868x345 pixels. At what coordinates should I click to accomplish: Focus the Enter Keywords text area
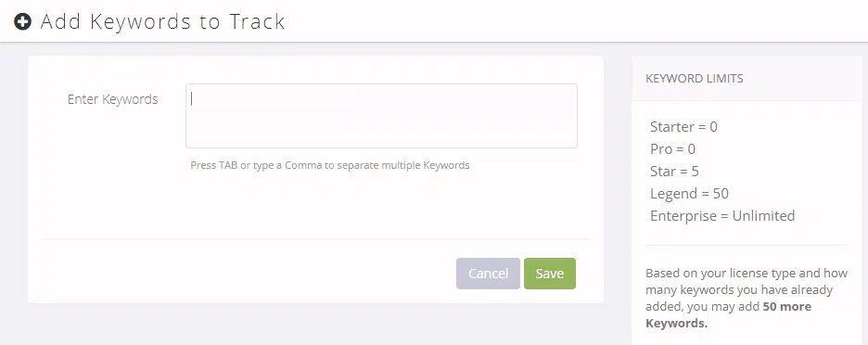(x=381, y=116)
